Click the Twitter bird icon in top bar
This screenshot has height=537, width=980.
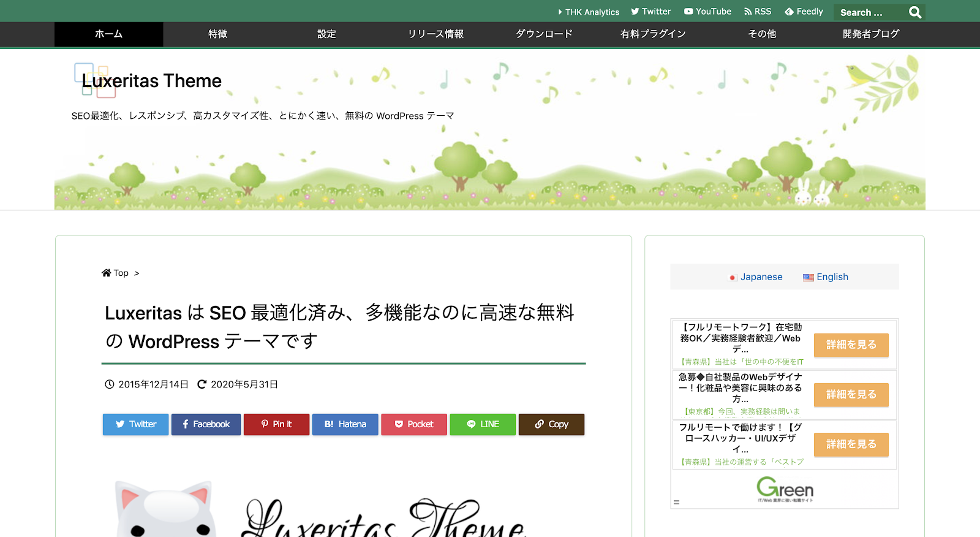(635, 12)
